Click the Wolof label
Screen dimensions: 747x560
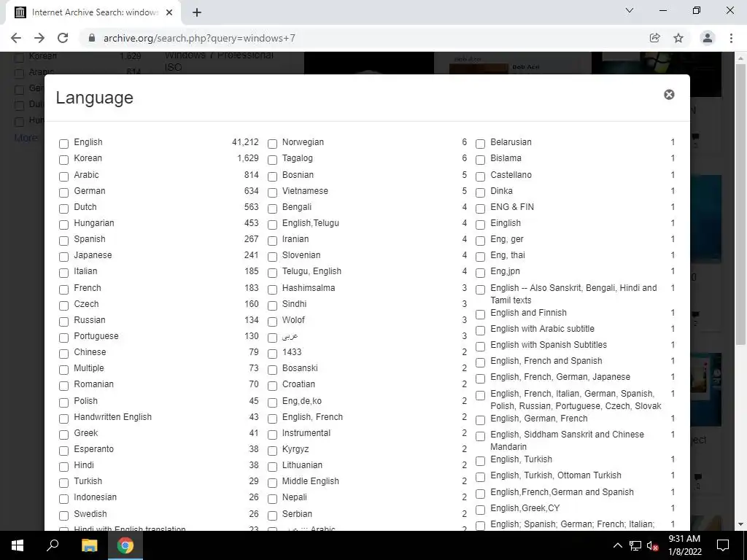point(293,320)
